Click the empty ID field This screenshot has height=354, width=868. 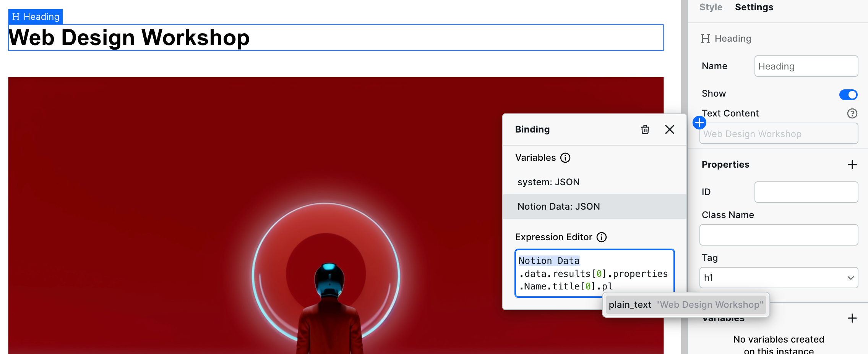806,192
